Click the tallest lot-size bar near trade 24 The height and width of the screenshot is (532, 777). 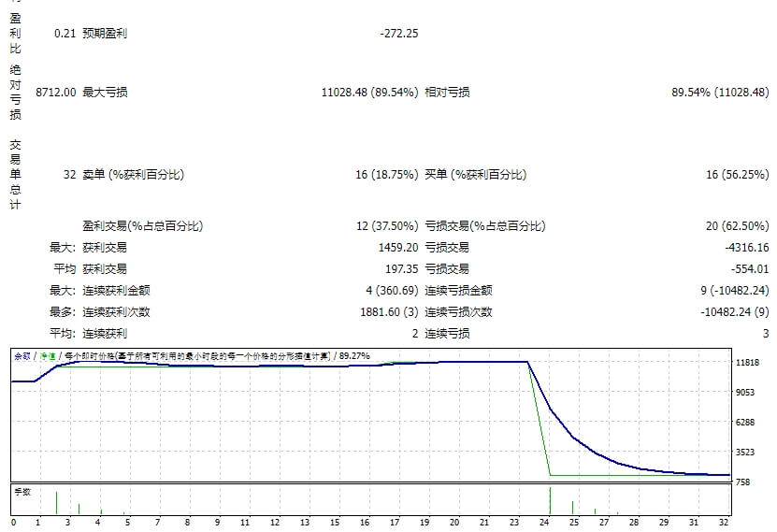[550, 501]
